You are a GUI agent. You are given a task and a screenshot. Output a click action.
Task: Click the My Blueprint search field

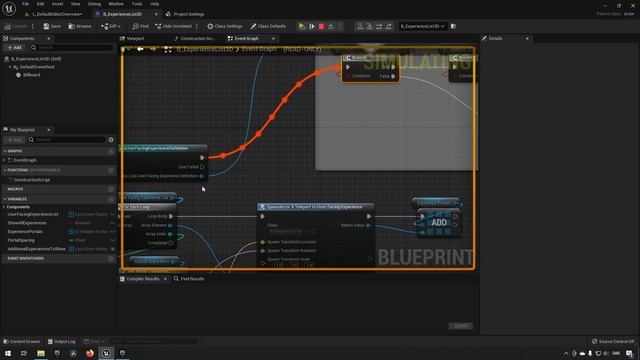[x=68, y=140]
